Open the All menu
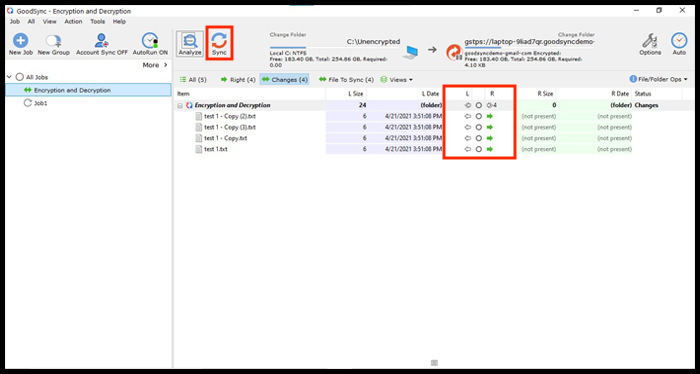 pos(31,21)
